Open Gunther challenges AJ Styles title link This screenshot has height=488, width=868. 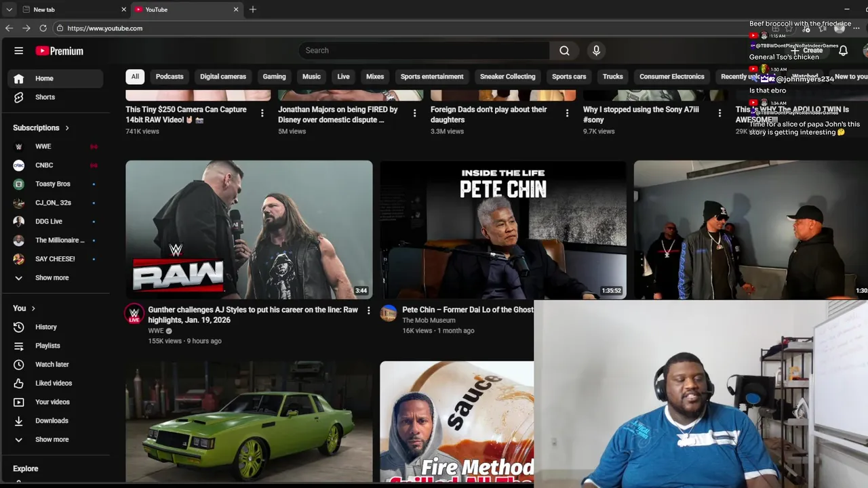tap(253, 315)
